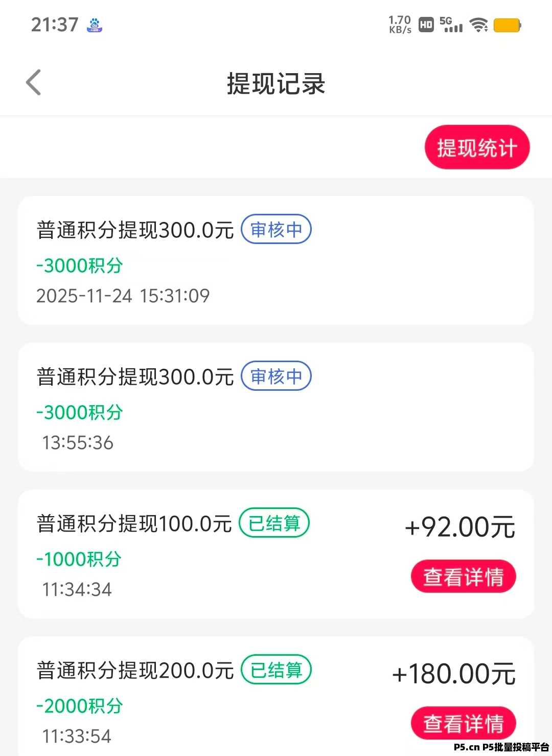Tap 审核中 badge on 13:55:36 record

coord(276,376)
